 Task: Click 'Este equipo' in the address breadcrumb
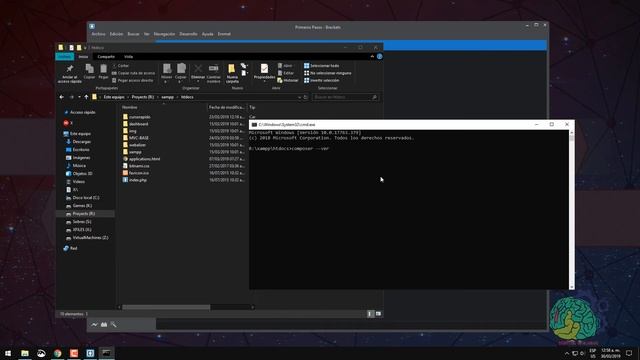(x=114, y=97)
